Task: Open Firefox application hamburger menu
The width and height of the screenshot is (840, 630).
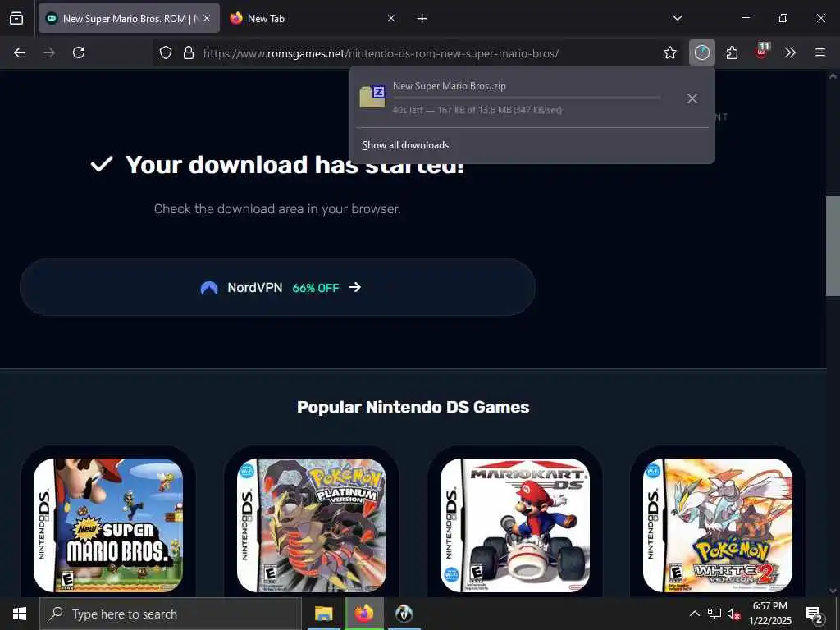Action: [819, 52]
